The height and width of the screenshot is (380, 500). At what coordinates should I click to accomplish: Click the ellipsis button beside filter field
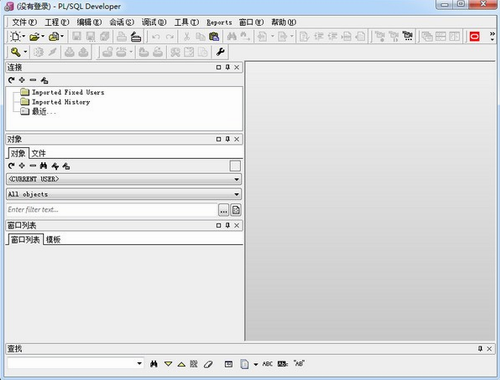(223, 210)
